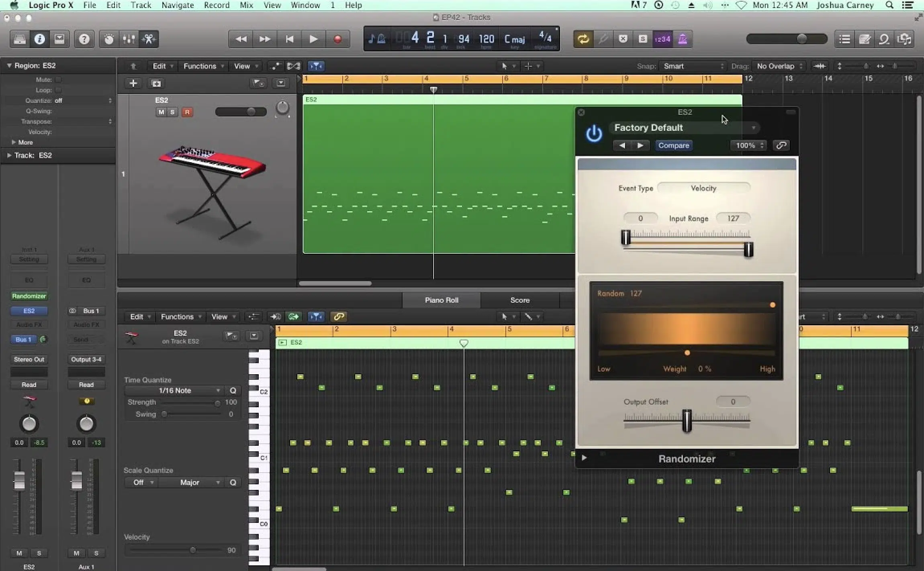
Task: Click the Stereo Out output slot
Action: (x=29, y=359)
